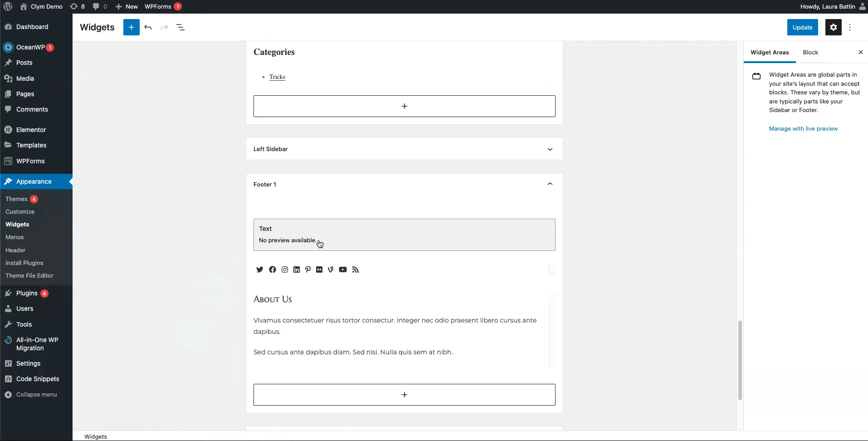Select the Text widget with no preview
This screenshot has width=868, height=441.
coord(404,235)
